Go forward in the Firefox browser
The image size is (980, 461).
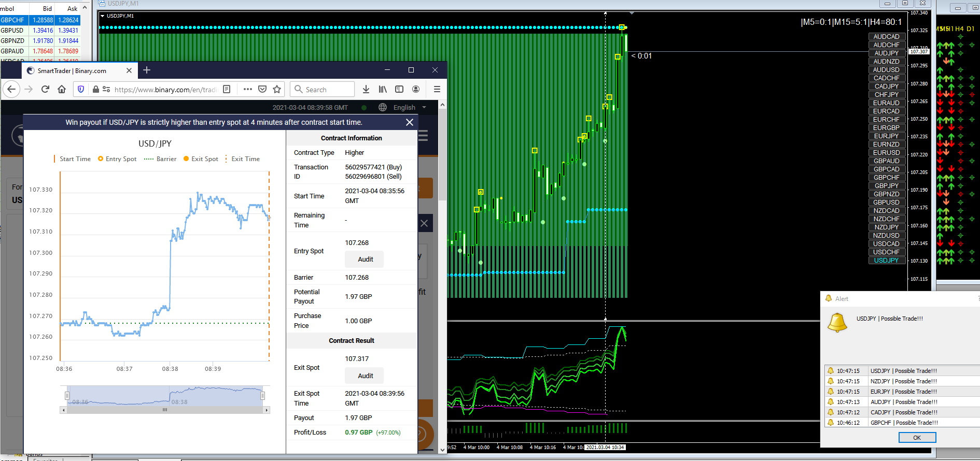click(x=29, y=89)
